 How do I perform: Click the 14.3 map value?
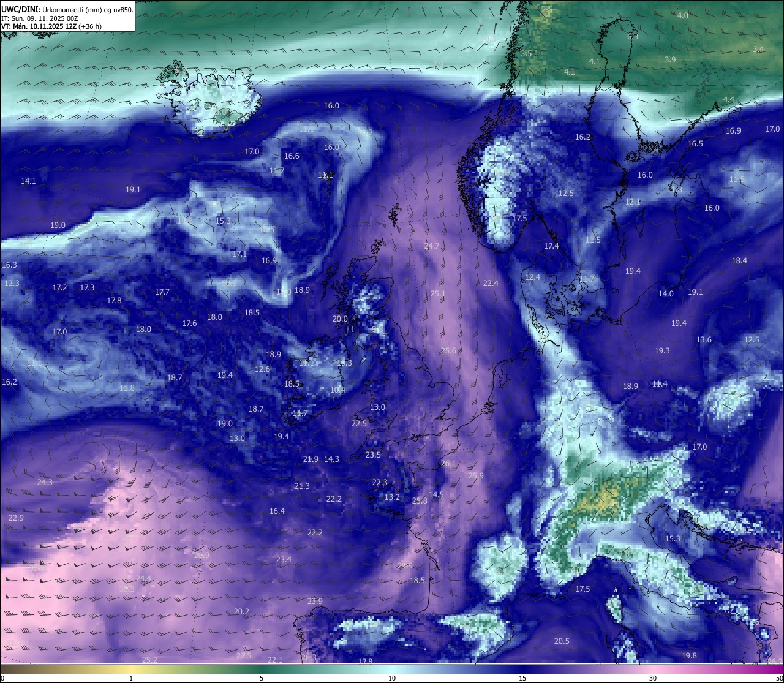click(x=331, y=459)
